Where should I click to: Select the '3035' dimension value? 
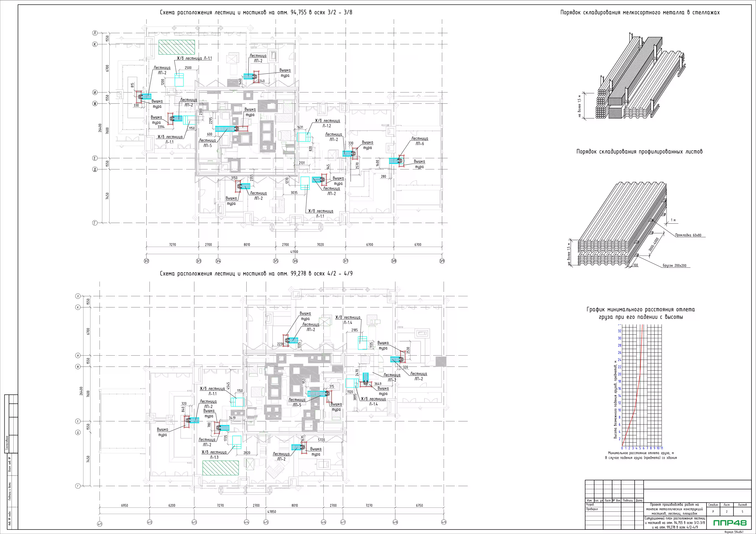[x=294, y=193]
